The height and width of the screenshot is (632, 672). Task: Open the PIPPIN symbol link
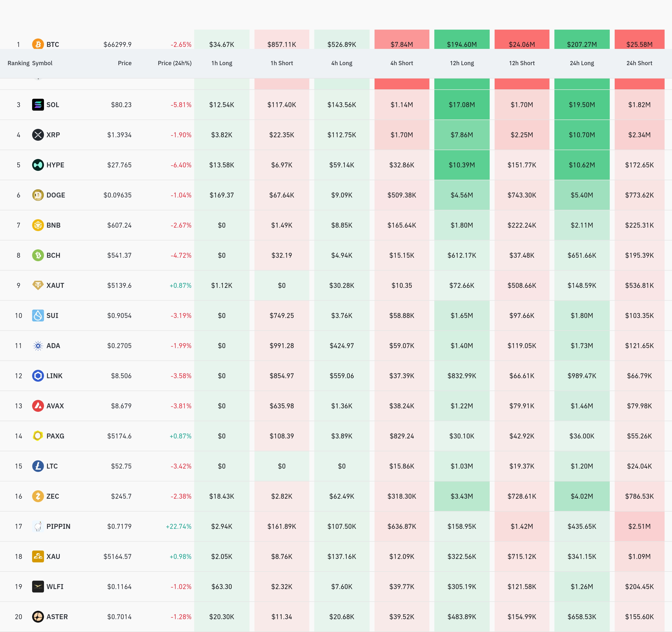[58, 526]
